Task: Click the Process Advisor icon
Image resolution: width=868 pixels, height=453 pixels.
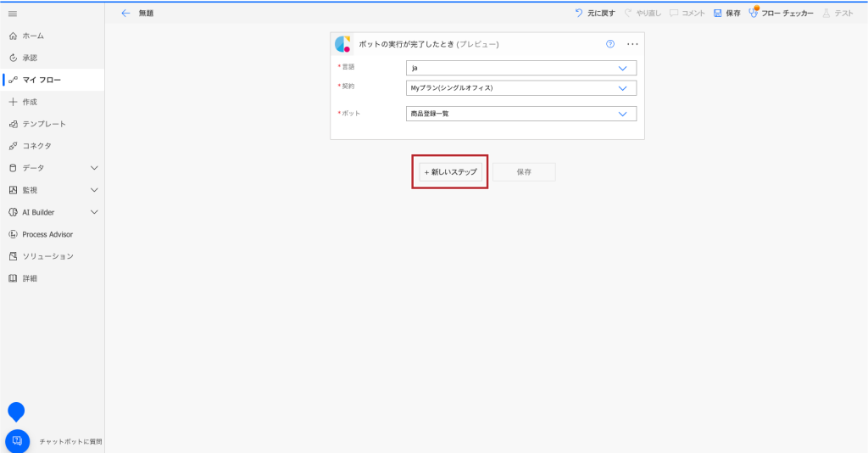Action: [13, 234]
